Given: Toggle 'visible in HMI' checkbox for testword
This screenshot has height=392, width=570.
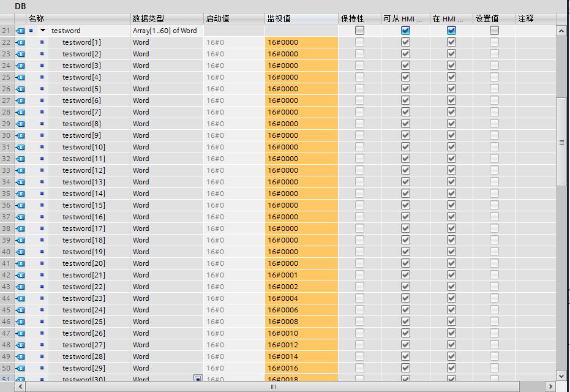Looking at the screenshot, I should coord(451,31).
